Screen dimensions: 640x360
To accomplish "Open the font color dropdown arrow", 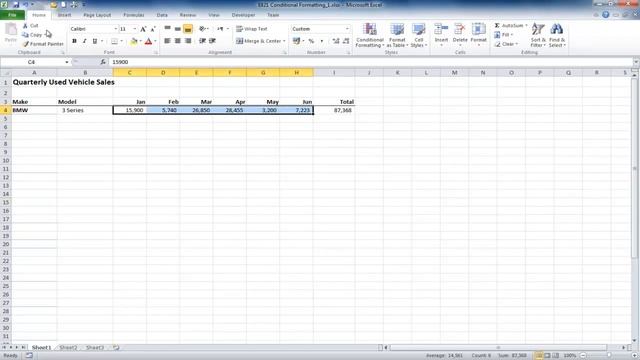I will (x=155, y=41).
